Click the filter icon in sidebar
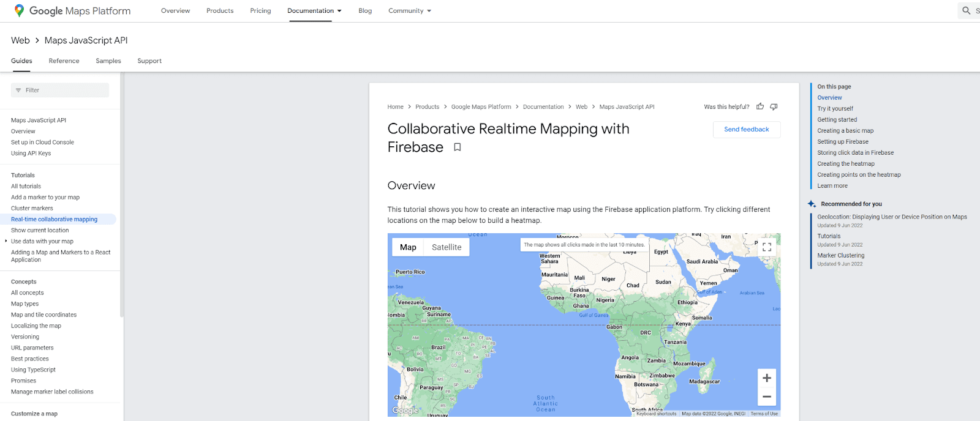This screenshot has height=421, width=980. 18,90
